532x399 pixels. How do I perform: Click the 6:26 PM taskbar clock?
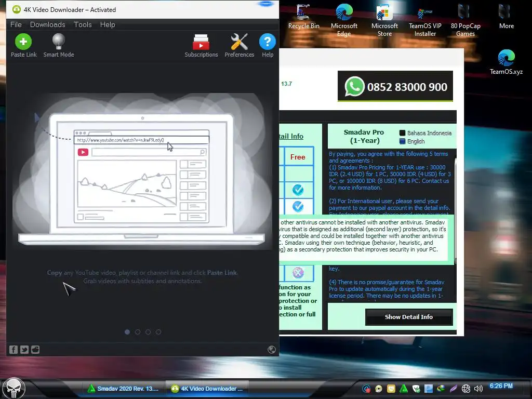click(501, 386)
